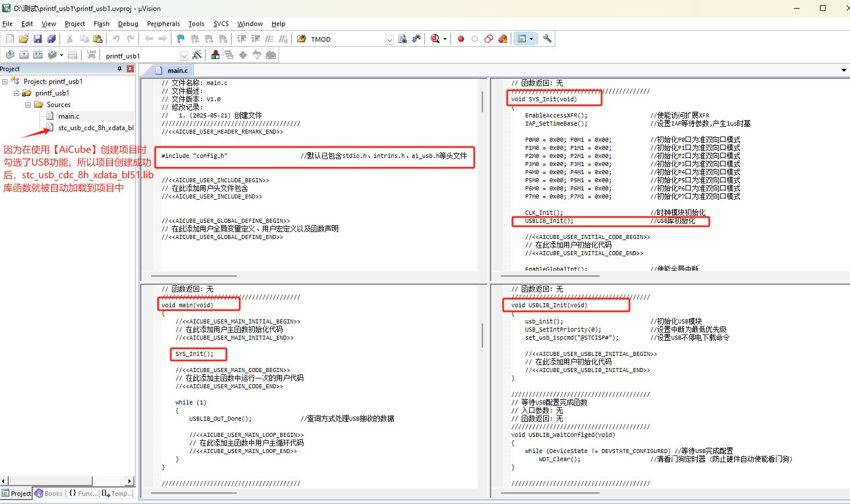Viewport: 850px width, 504px height.
Task: Open the Flash menu
Action: coord(101,24)
